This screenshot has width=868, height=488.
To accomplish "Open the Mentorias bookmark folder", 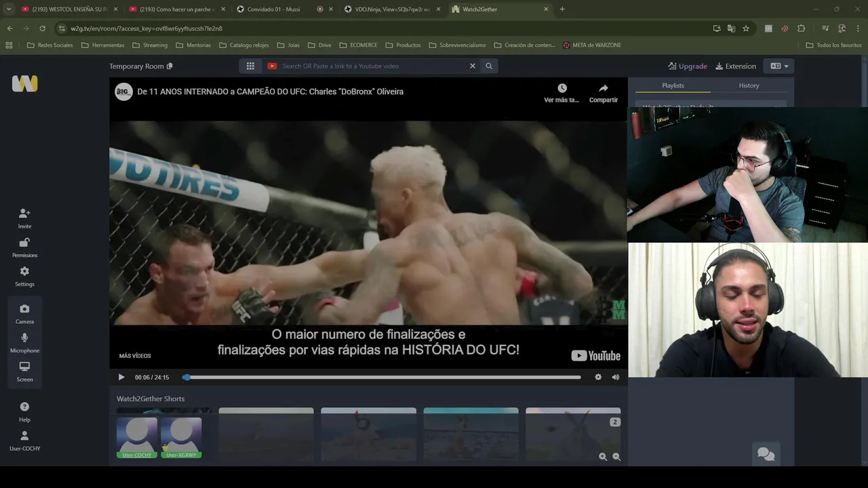I will click(193, 45).
